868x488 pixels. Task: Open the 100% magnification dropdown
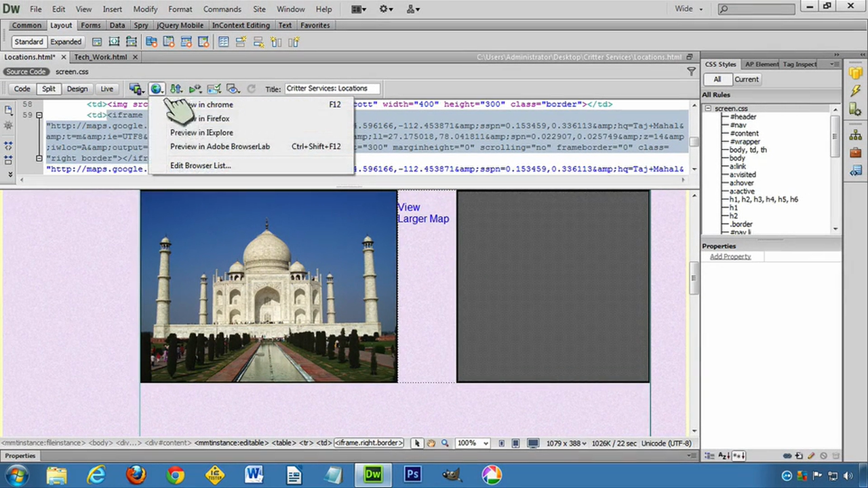click(x=484, y=443)
